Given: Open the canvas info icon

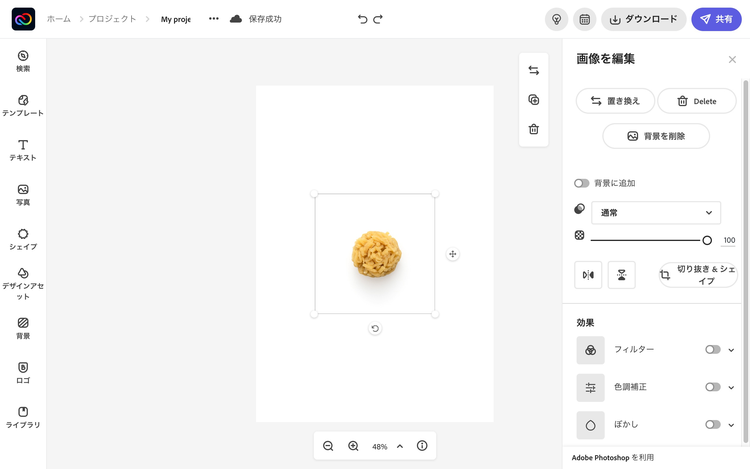Looking at the screenshot, I should point(422,446).
